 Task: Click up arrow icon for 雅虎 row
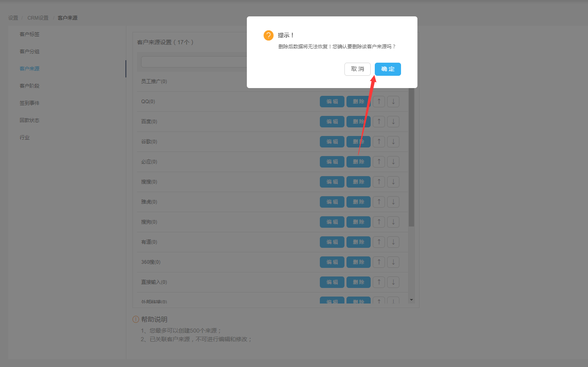point(379,202)
